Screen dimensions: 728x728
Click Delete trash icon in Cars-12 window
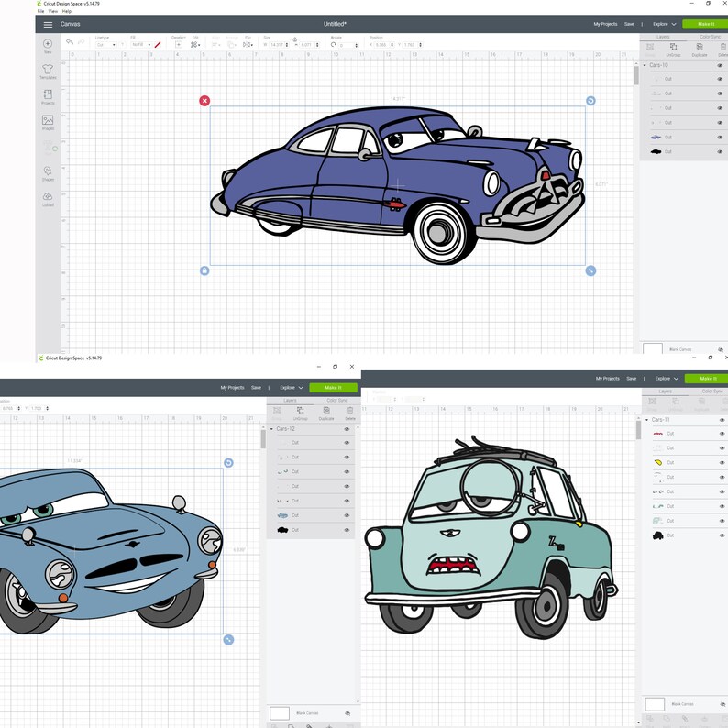350,413
